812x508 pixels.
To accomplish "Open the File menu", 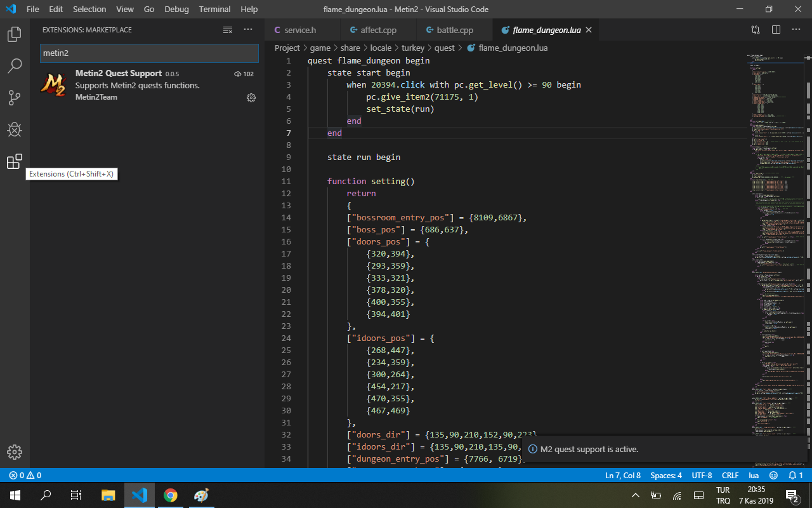I will [33, 10].
